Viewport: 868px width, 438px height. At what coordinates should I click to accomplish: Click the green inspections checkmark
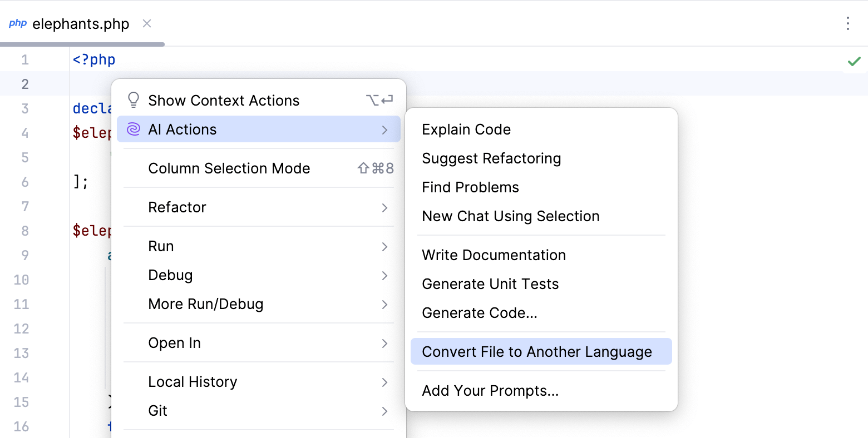pos(854,61)
